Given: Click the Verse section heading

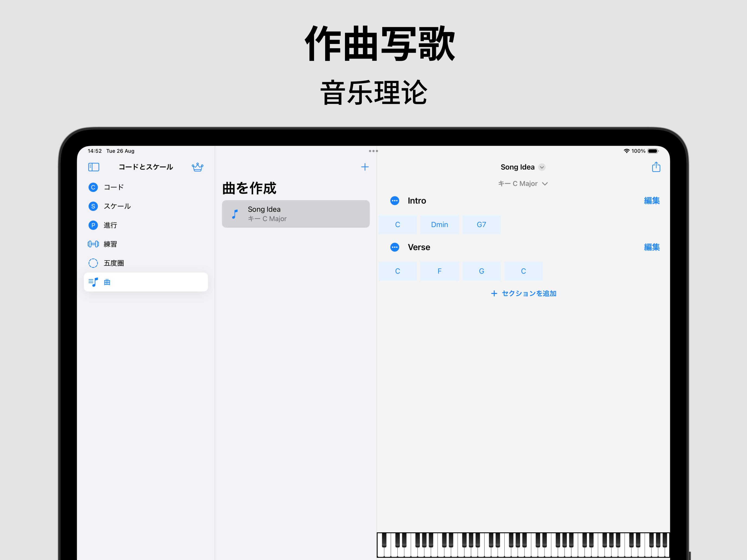Looking at the screenshot, I should [419, 247].
